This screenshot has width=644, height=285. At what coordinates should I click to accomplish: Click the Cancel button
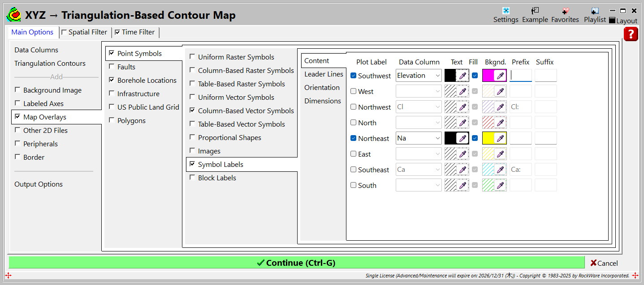[604, 263]
